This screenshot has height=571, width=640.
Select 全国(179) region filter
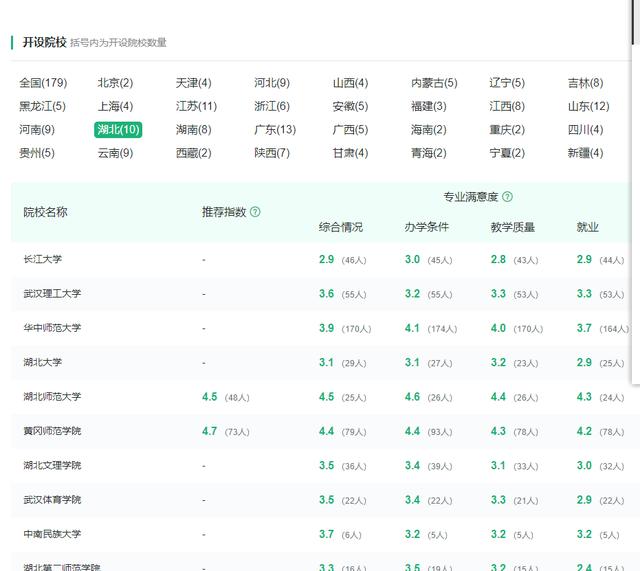(43, 83)
